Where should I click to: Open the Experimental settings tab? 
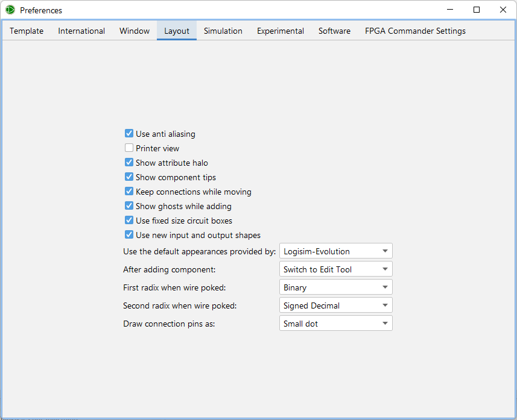click(280, 30)
